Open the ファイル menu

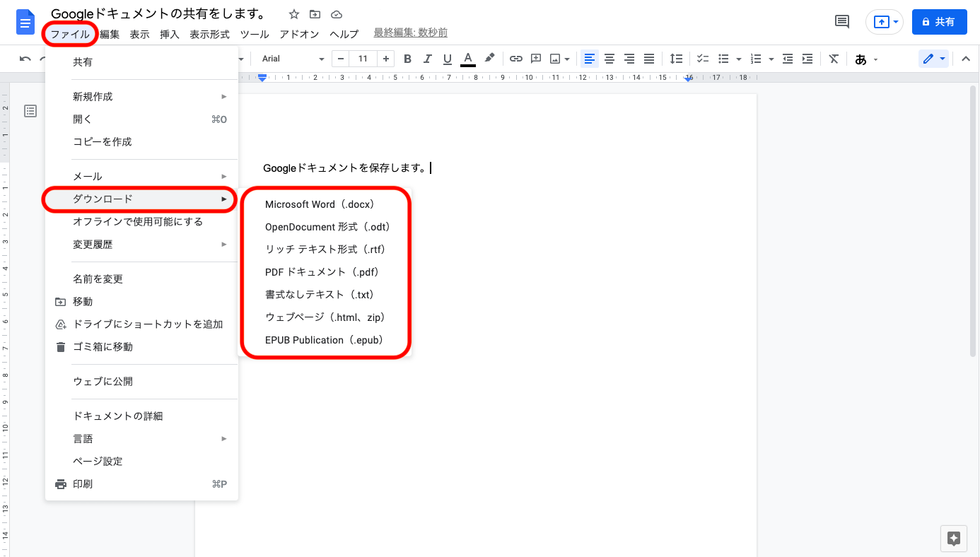[70, 34]
